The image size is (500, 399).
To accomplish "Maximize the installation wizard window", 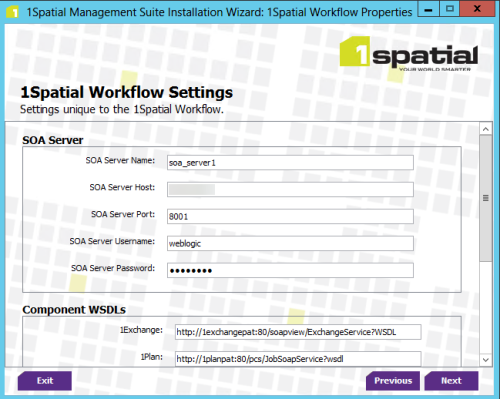I will [x=450, y=9].
